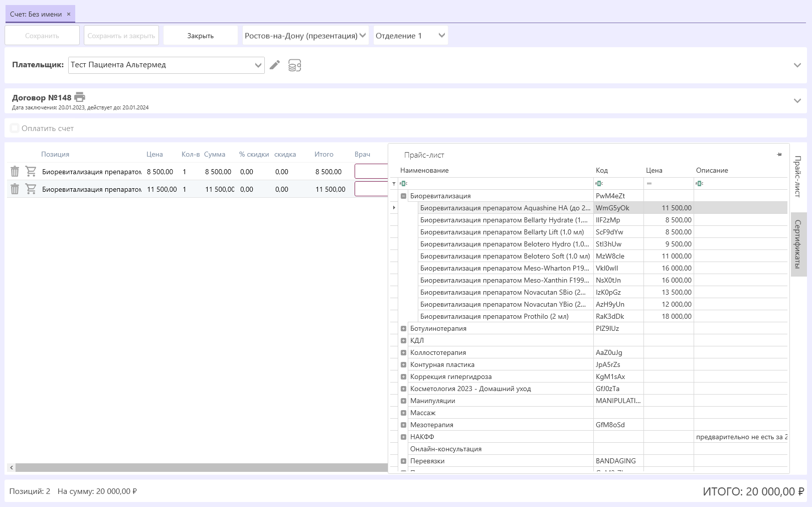Switch to the Прайс-лист side tab

797,176
